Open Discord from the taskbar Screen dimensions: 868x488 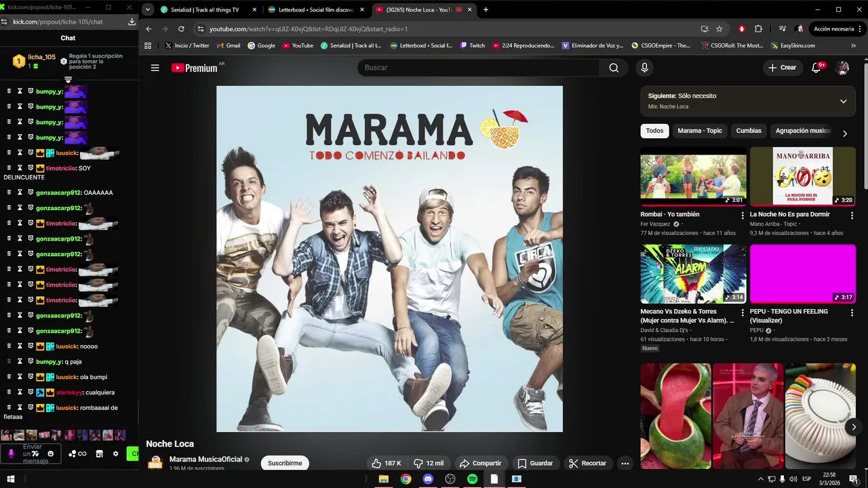coord(427,479)
